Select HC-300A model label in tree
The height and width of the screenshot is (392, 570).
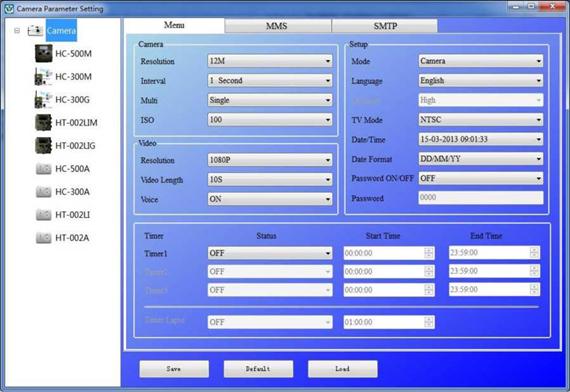(72, 192)
